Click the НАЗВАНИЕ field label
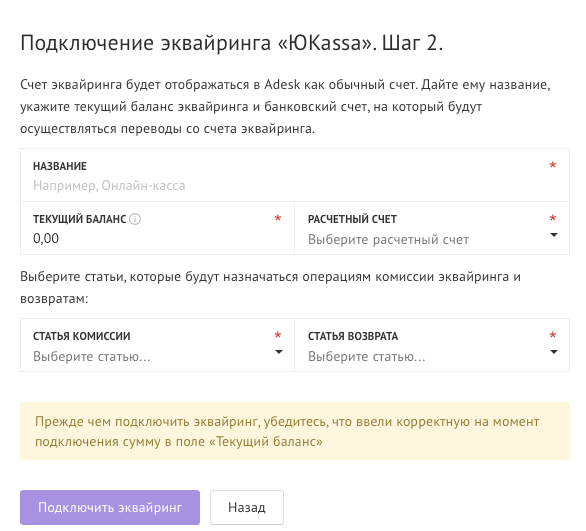Screen dimensions: 586x531 coord(60,166)
